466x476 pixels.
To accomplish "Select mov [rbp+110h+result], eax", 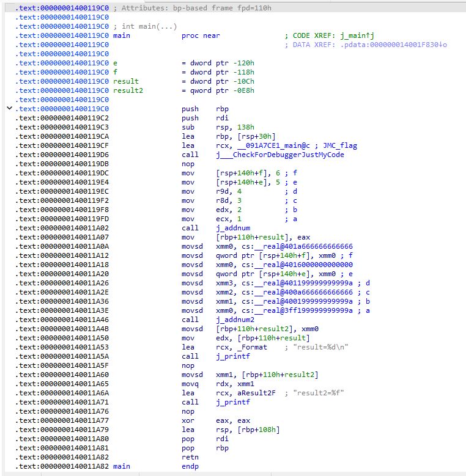I will tap(246, 238).
